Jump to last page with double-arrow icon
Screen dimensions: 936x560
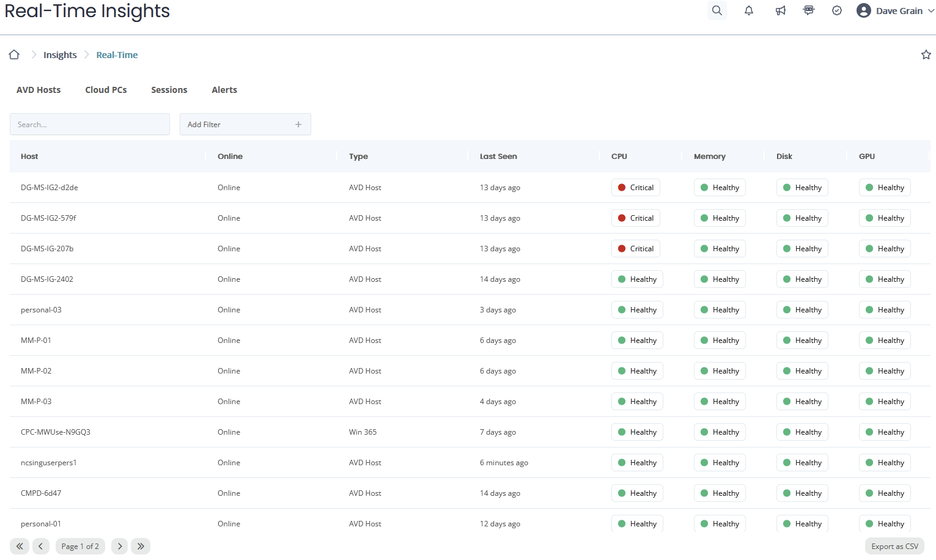click(x=141, y=546)
